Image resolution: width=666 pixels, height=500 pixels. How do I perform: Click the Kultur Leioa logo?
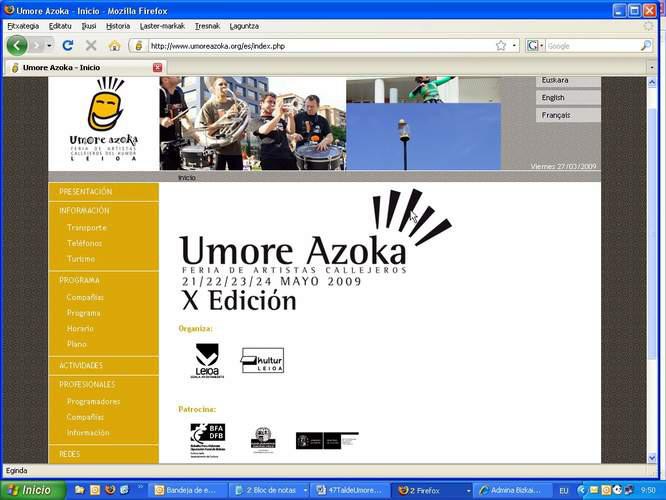pyautogui.click(x=262, y=361)
